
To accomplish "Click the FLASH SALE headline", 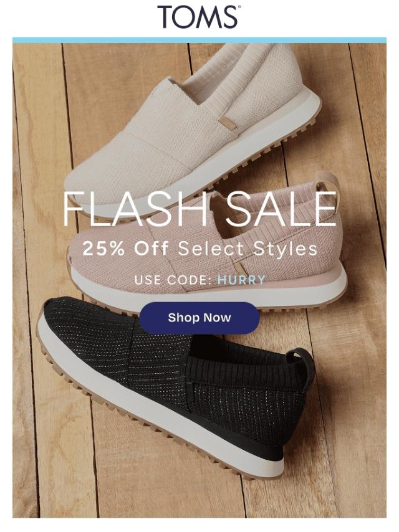I will pyautogui.click(x=199, y=209).
